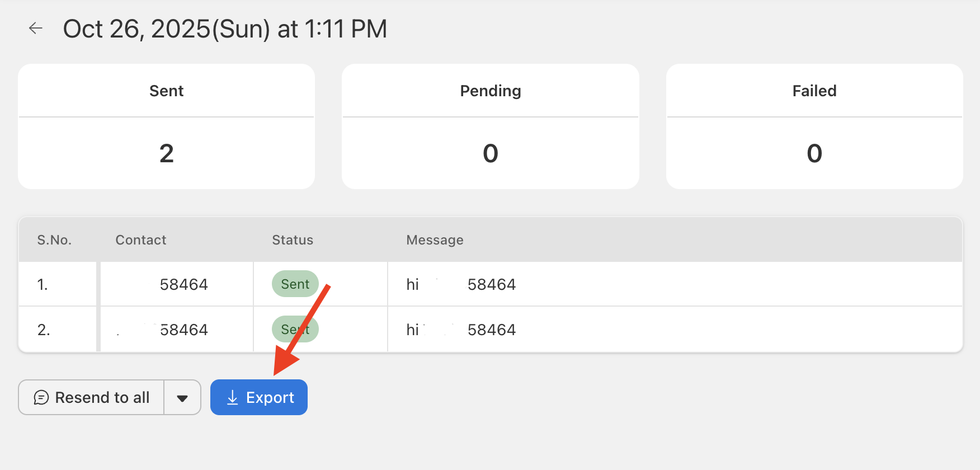The width and height of the screenshot is (980, 470).
Task: Click the Resend chat bubble icon
Action: pyautogui.click(x=41, y=397)
